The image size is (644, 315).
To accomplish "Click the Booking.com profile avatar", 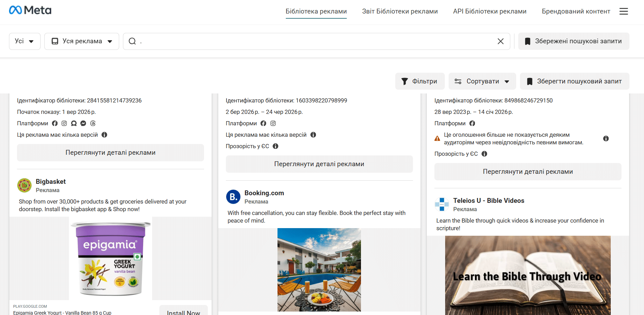I will 233,197.
